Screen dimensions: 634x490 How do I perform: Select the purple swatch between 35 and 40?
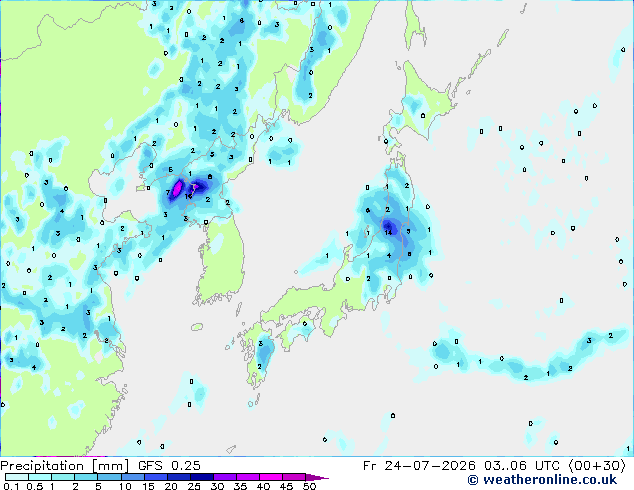pyautogui.click(x=248, y=477)
